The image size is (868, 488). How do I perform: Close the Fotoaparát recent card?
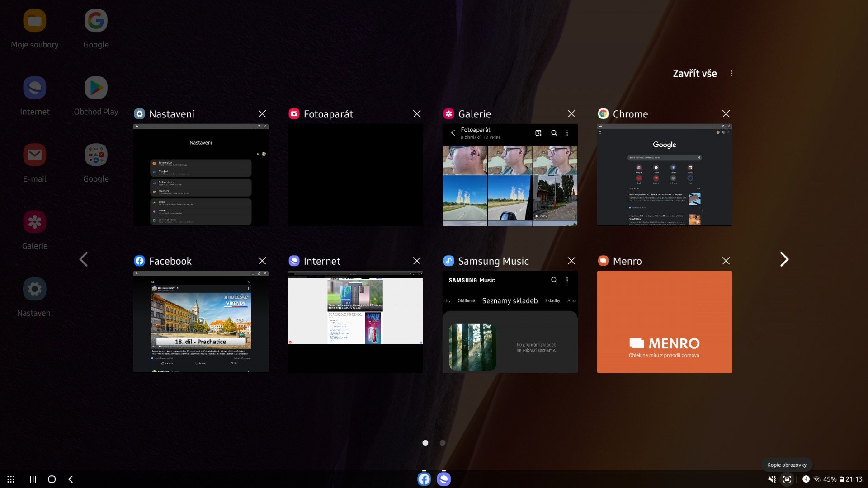tap(417, 114)
